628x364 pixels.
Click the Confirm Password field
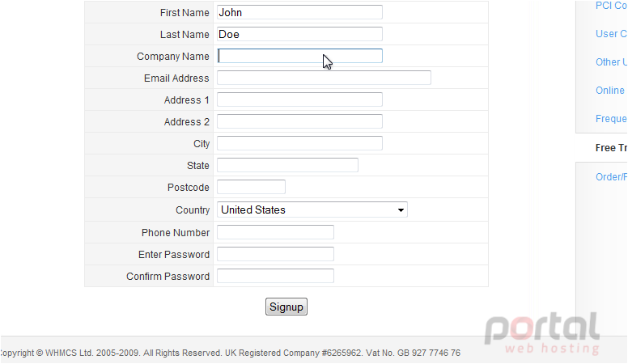(x=275, y=276)
